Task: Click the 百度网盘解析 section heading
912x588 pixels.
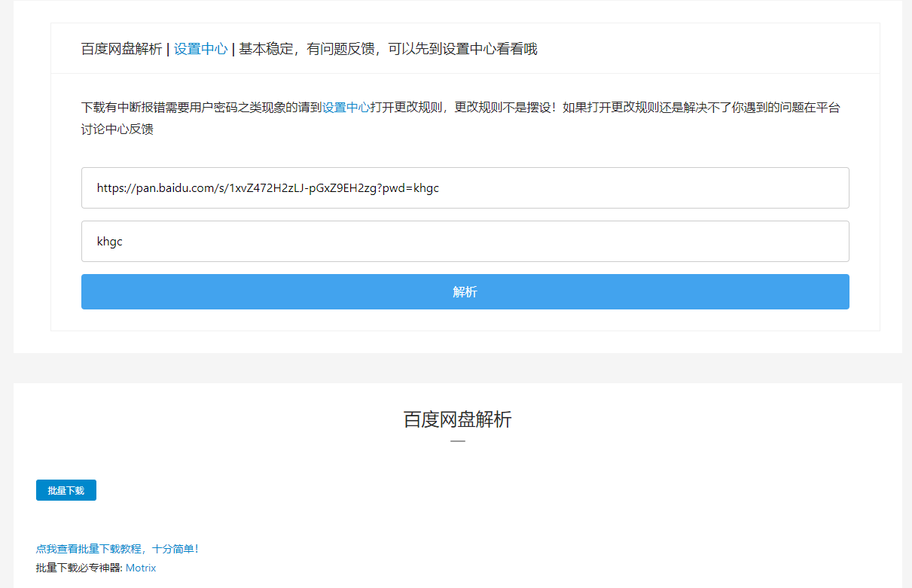Action: pyautogui.click(x=458, y=419)
